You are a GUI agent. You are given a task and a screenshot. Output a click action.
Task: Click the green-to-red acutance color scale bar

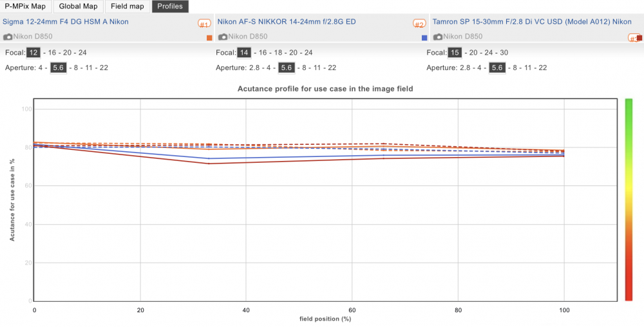click(x=629, y=200)
